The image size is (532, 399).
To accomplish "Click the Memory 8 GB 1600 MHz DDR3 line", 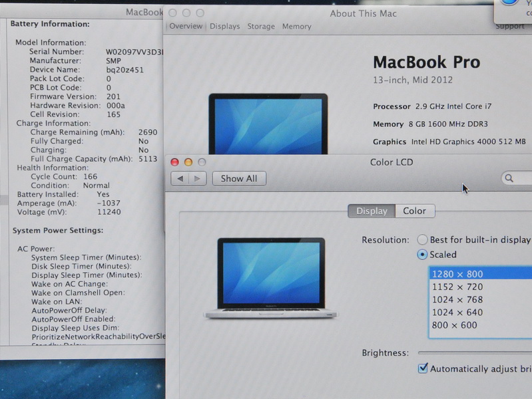I will point(430,124).
